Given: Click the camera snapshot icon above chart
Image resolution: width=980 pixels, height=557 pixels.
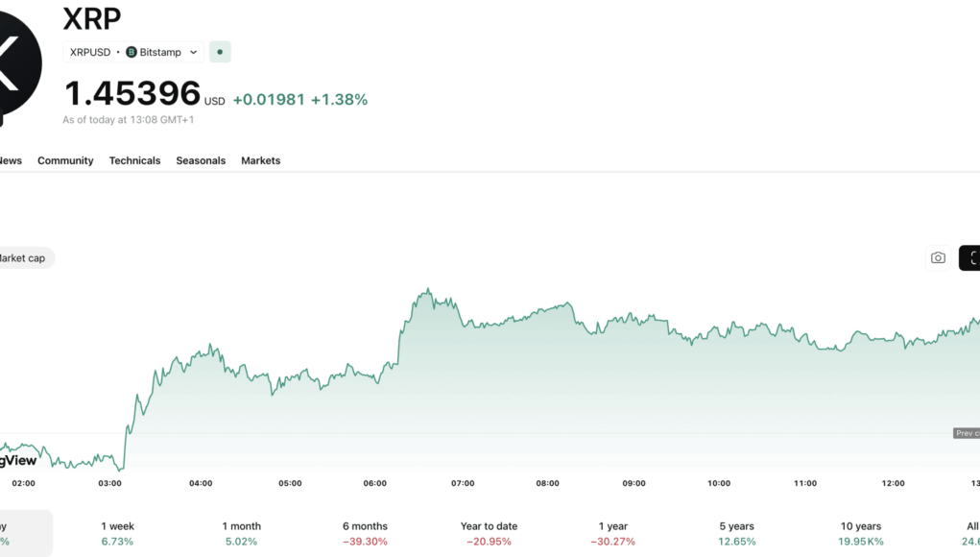Looking at the screenshot, I should click(938, 257).
